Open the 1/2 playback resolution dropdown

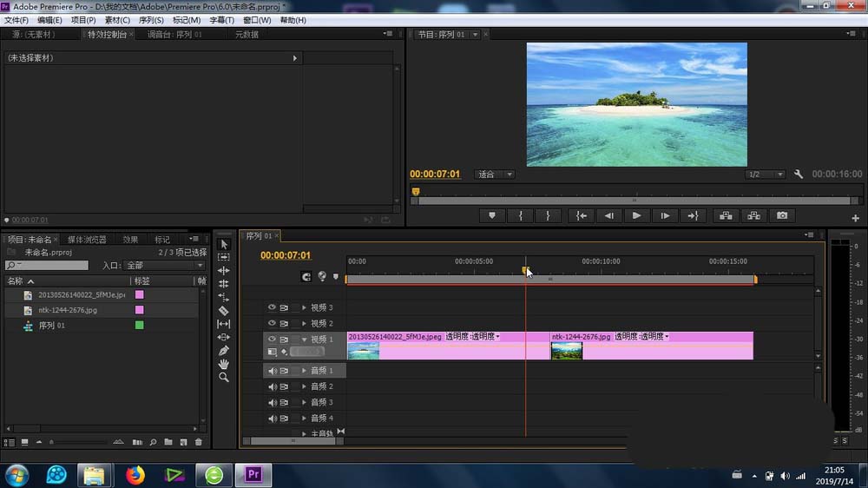pyautogui.click(x=766, y=175)
